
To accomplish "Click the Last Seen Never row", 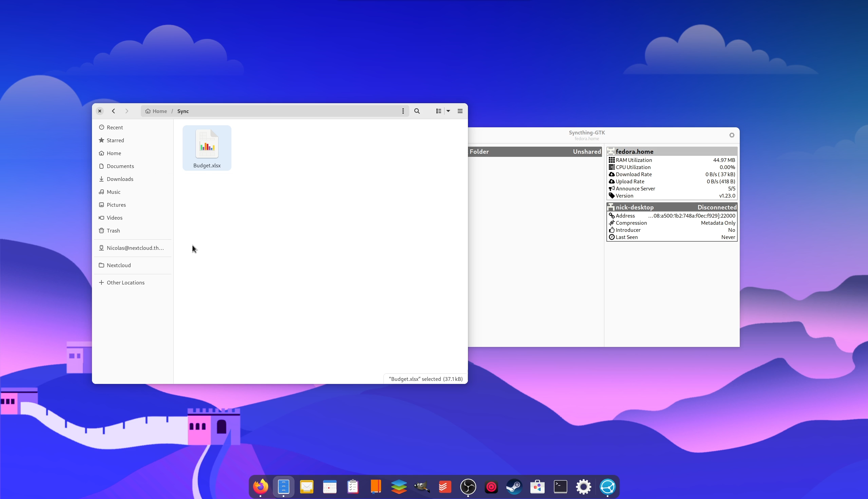I will pyautogui.click(x=672, y=237).
